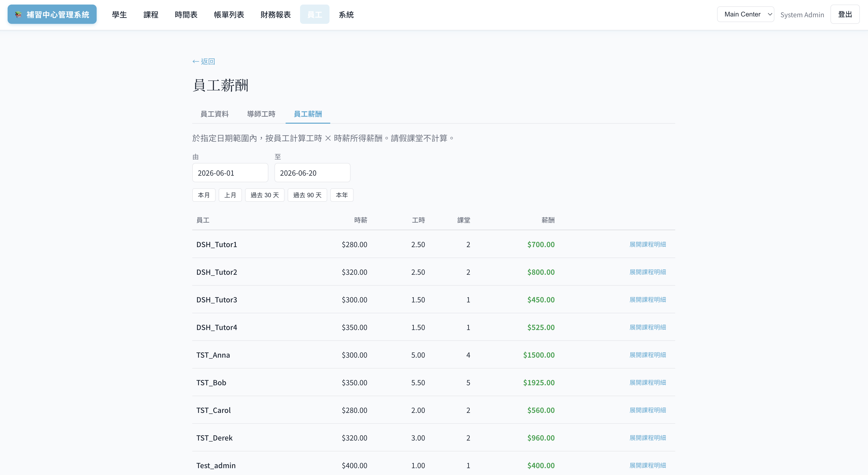Click the 課堂 column header
Screen dimensions: 868x475
(x=464, y=220)
